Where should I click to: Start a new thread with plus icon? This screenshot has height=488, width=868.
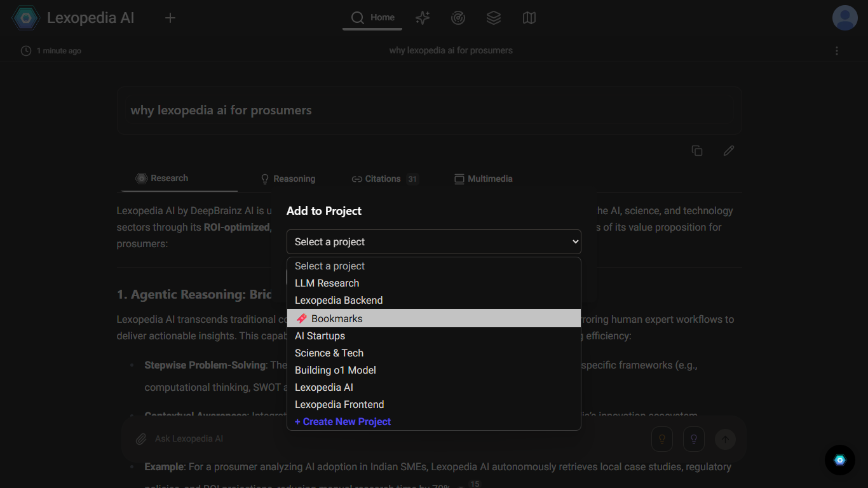170,18
